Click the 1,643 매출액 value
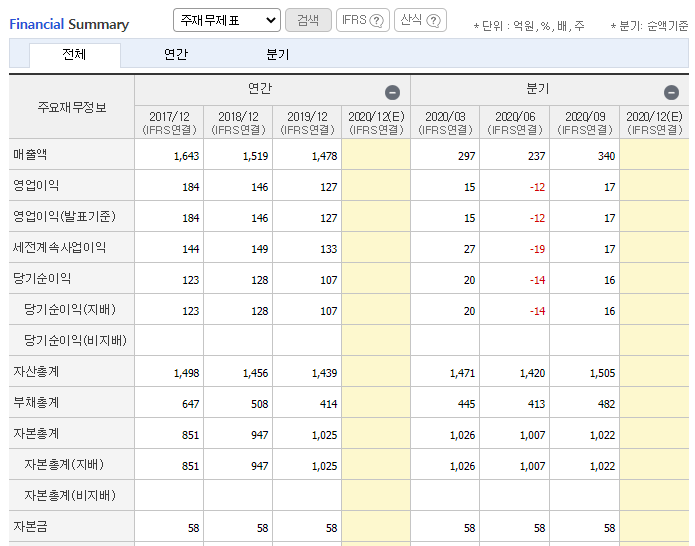The width and height of the screenshot is (695, 546). (x=187, y=156)
